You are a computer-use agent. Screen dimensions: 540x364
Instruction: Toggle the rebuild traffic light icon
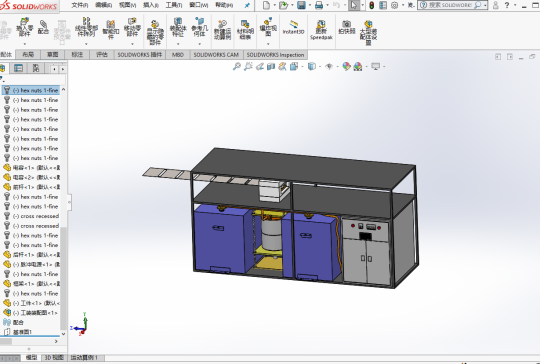[371, 5]
